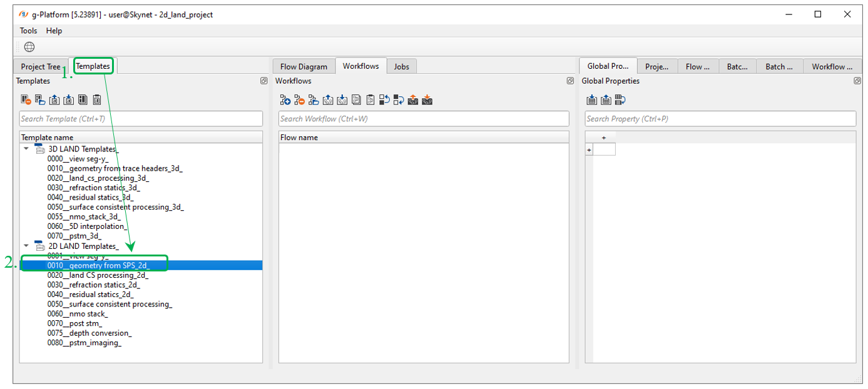Click the remove workflow icon
This screenshot has height=389, width=868.
point(299,100)
